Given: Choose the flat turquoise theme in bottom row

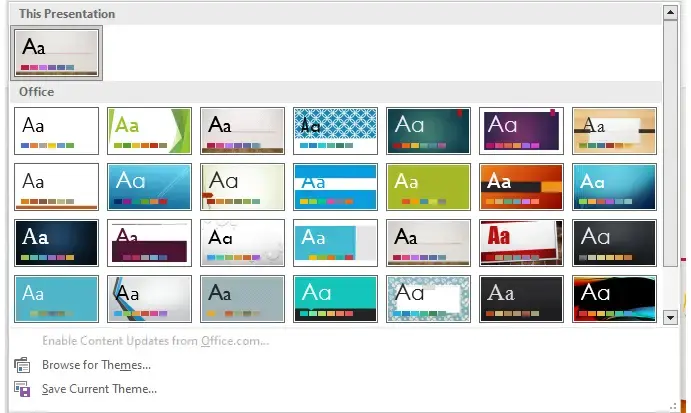Looking at the screenshot, I should point(56,299).
